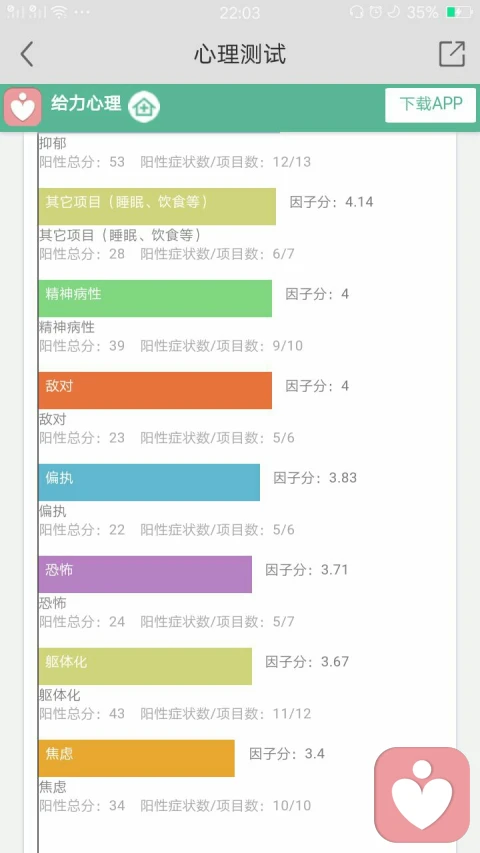Open the green home icon
The image size is (480, 853).
click(144, 106)
